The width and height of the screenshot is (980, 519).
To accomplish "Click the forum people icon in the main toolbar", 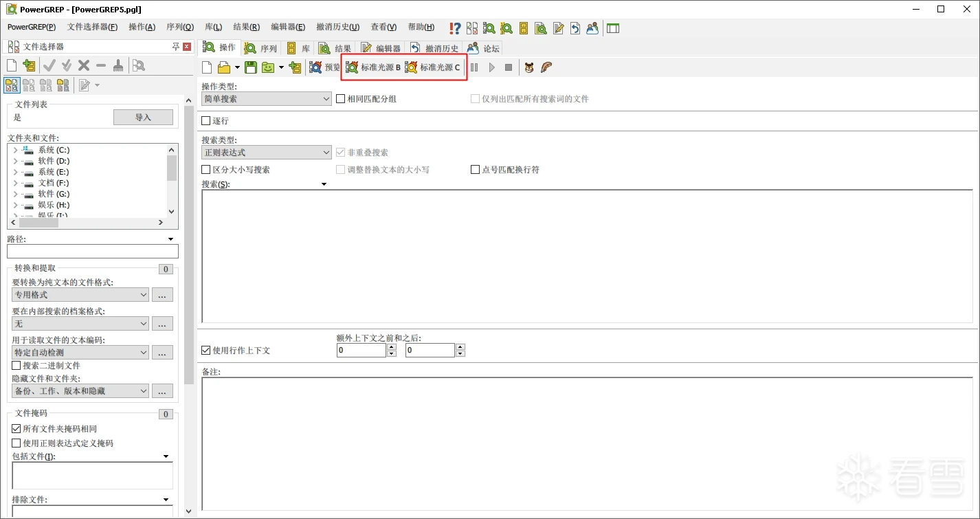I will 592,28.
